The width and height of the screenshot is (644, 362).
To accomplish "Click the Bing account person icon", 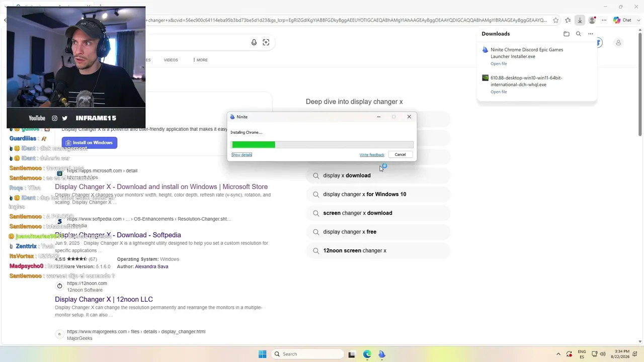I will pos(618,43).
